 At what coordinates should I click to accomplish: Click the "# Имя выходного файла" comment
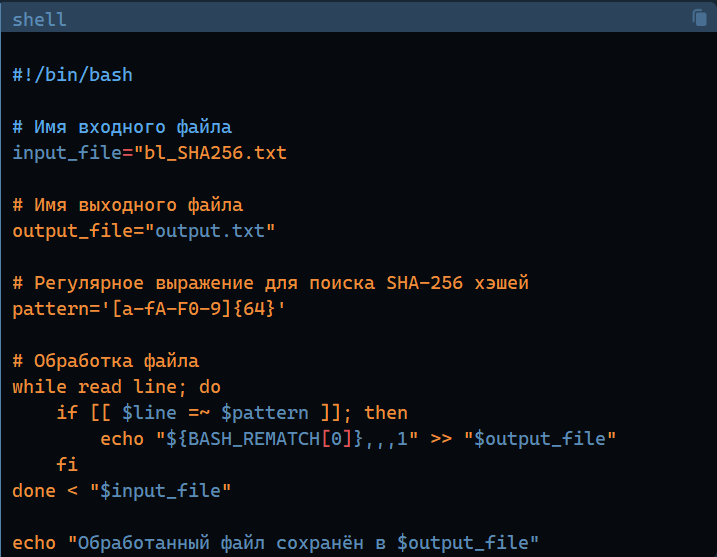point(128,205)
